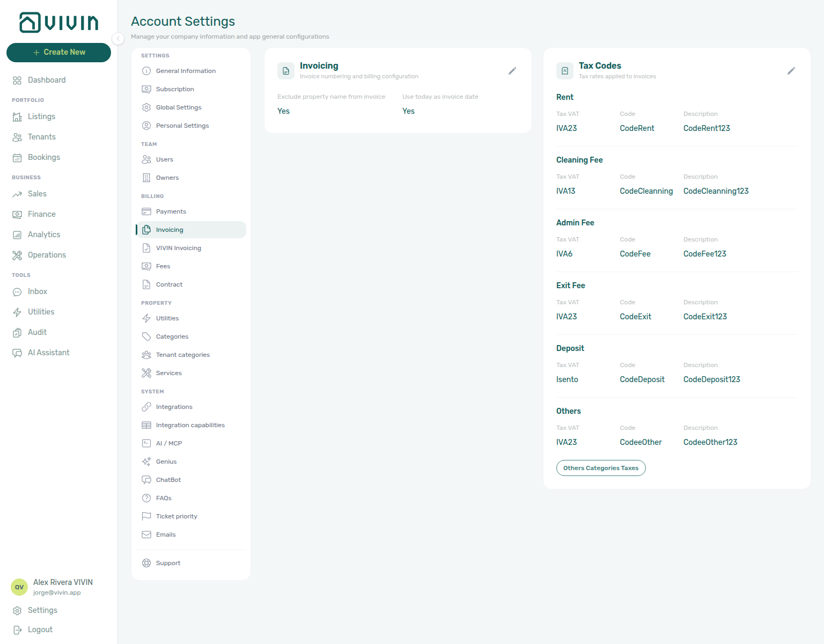Open Services property settings

coord(191,373)
